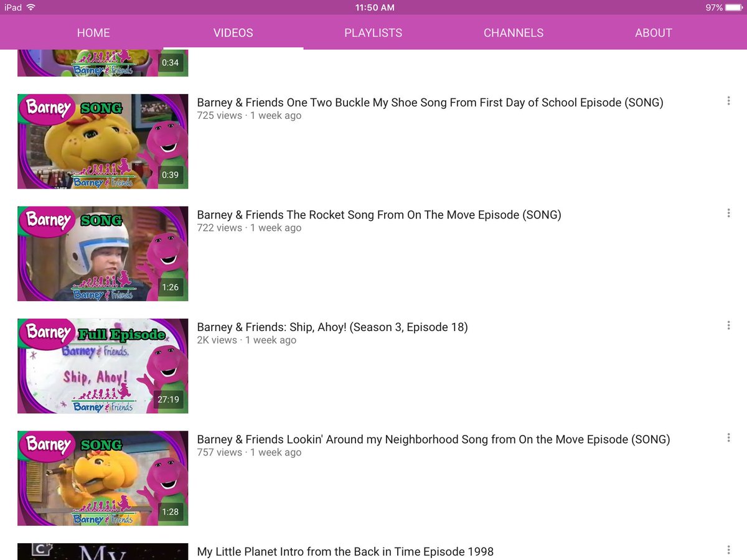
Task: Tap the 0:39 duration badge
Action: (x=170, y=175)
